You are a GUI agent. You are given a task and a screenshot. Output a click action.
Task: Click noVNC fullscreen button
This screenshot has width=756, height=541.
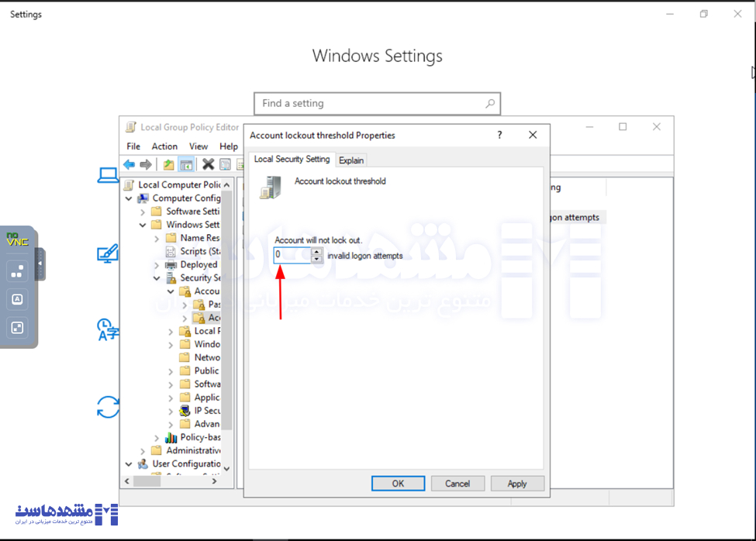coord(17,328)
